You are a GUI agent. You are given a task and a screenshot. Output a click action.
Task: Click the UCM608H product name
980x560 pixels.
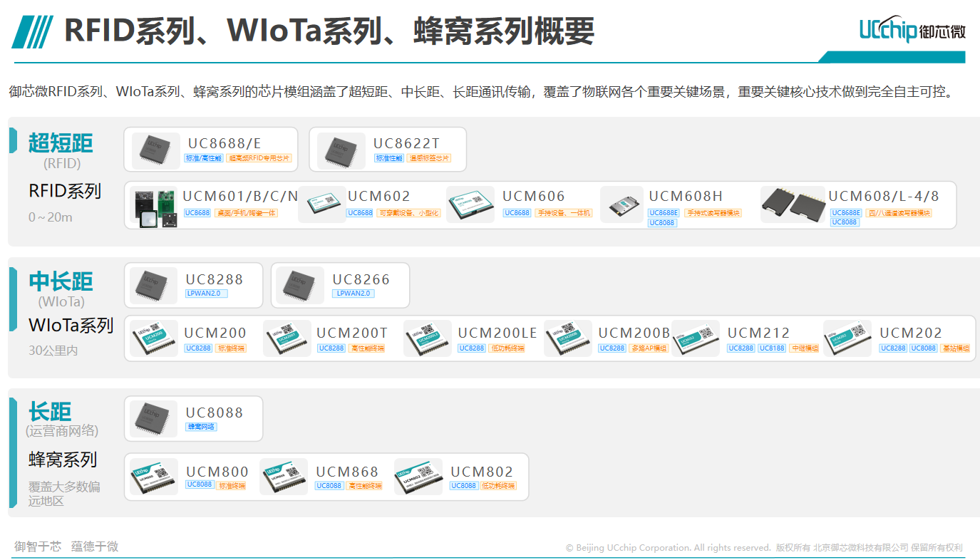coord(686,196)
